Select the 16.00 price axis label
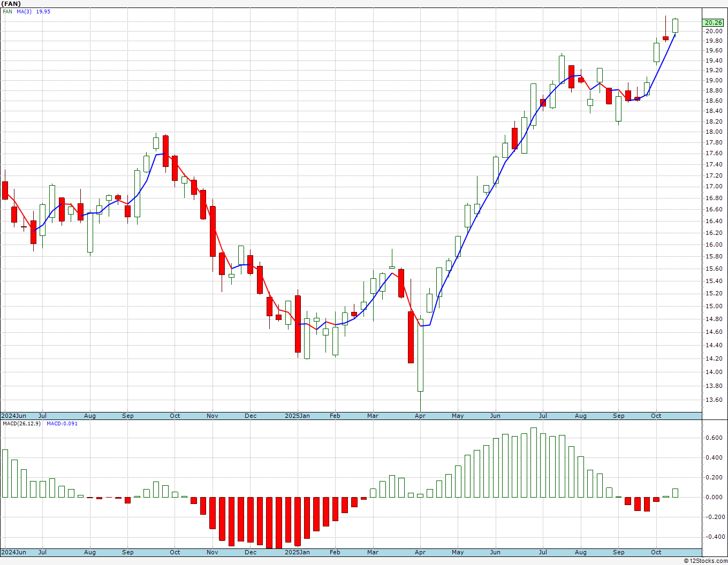The width and height of the screenshot is (728, 565). click(714, 245)
